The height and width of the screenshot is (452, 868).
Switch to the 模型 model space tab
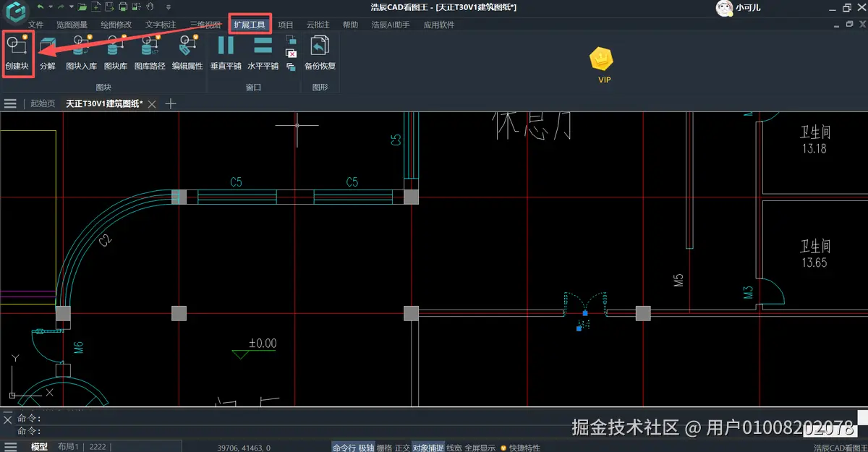(x=39, y=447)
